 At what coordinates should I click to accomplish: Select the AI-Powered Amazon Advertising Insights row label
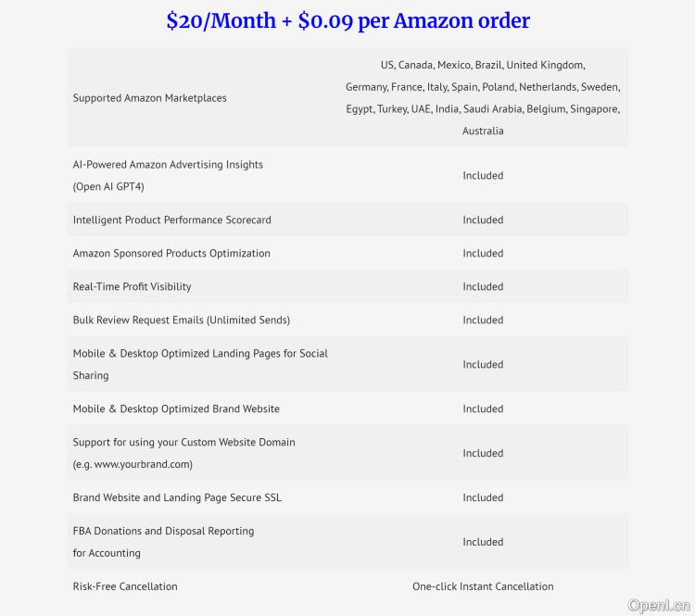168,165
